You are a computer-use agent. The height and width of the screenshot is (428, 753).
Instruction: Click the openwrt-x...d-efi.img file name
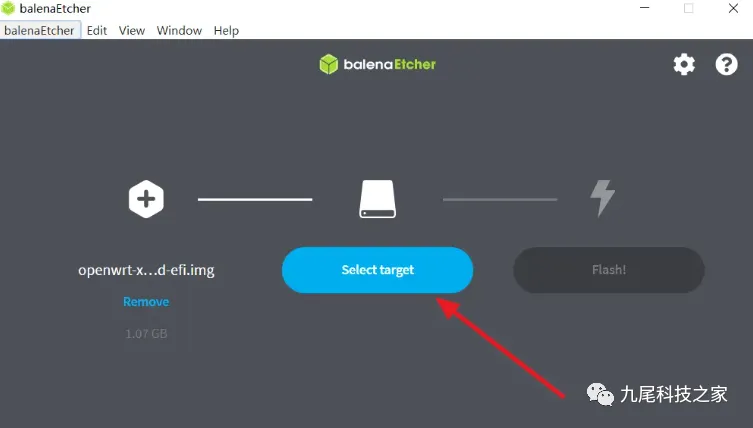pos(146,270)
